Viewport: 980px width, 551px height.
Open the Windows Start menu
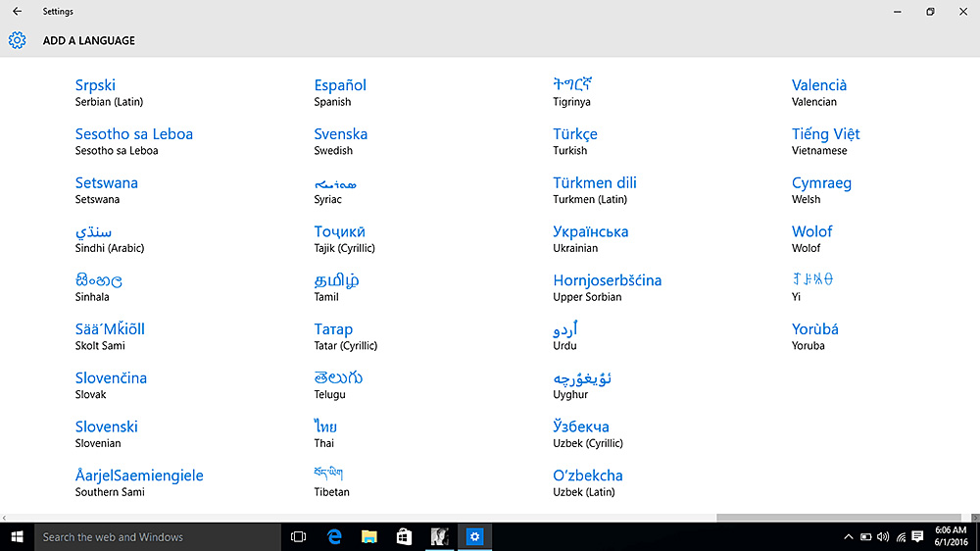(17, 537)
